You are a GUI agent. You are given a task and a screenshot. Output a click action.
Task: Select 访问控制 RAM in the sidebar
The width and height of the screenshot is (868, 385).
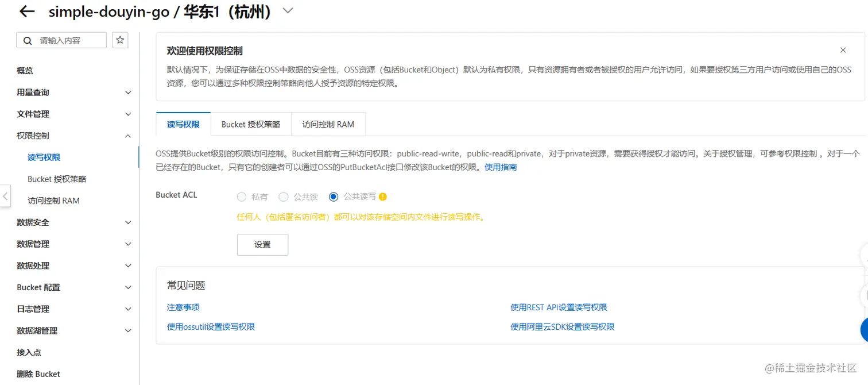[53, 201]
